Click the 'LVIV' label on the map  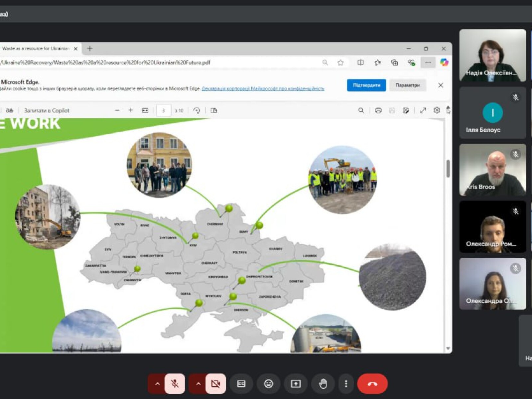108,249
